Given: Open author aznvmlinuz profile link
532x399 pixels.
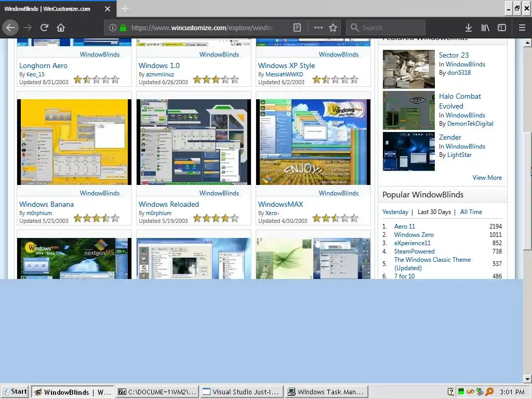Looking at the screenshot, I should tap(160, 74).
